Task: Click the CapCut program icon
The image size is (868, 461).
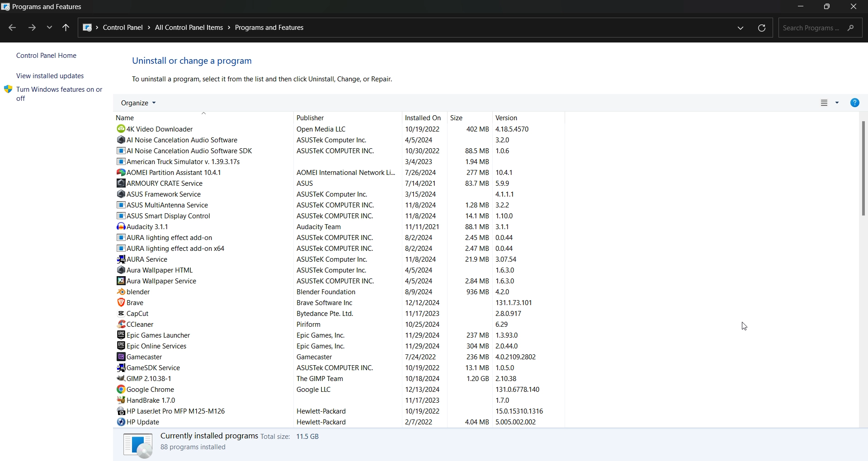Action: pos(121,313)
